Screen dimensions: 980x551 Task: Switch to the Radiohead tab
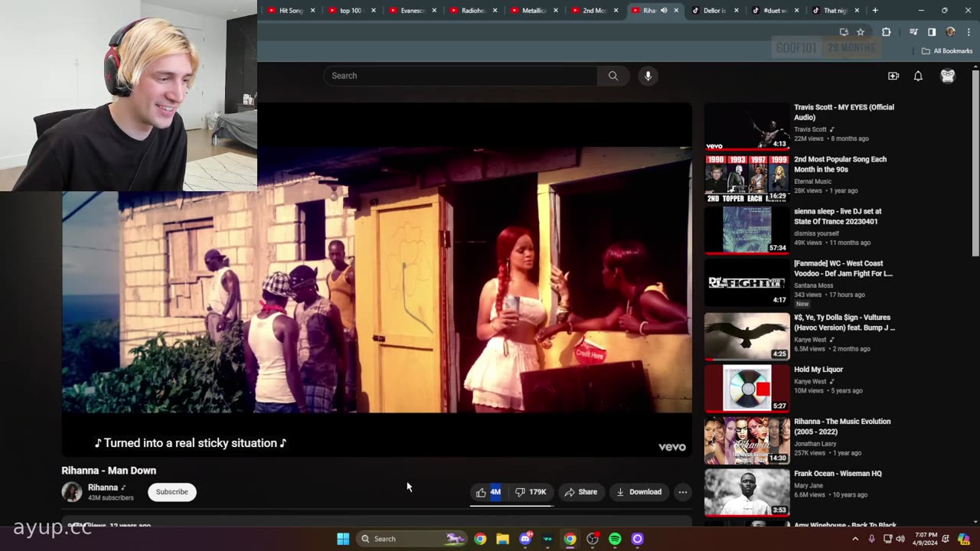click(472, 11)
